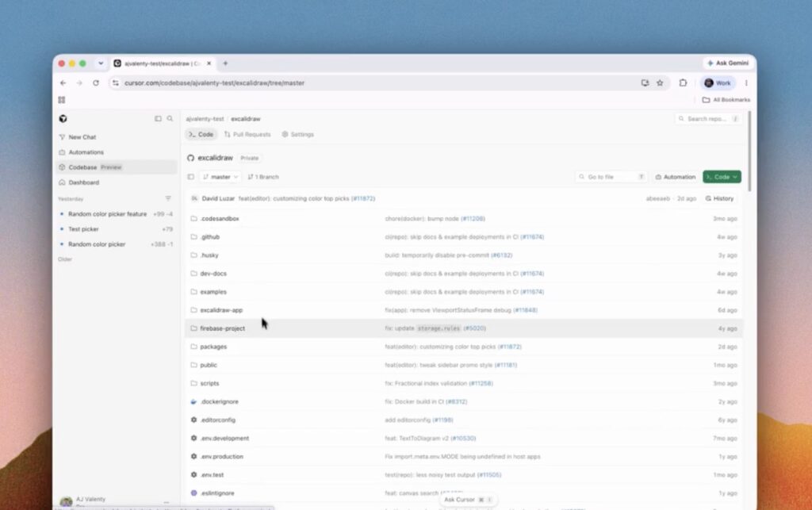The height and width of the screenshot is (510, 812).
Task: Open the master branch dropdown
Action: coord(220,177)
